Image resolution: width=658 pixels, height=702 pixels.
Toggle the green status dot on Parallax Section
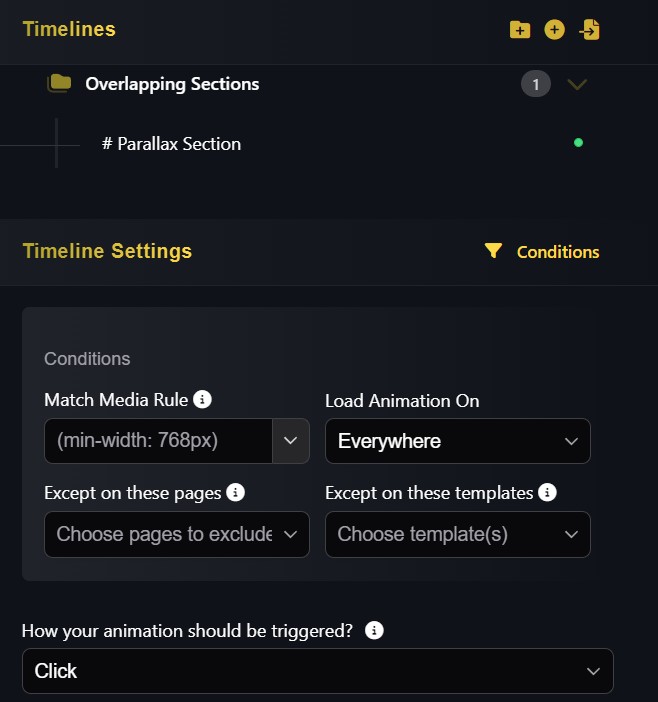pos(578,143)
